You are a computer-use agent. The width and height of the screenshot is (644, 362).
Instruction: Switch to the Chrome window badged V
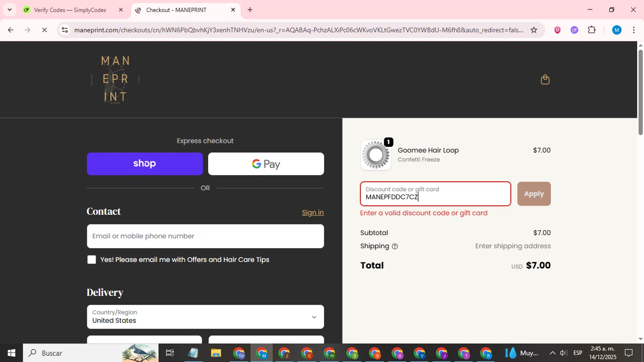(419, 353)
